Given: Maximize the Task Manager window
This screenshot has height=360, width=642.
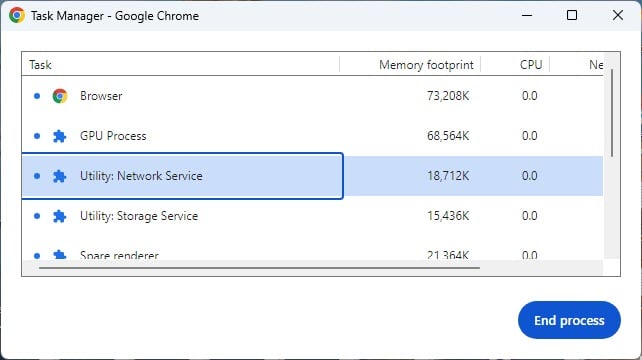Looking at the screenshot, I should click(x=572, y=16).
